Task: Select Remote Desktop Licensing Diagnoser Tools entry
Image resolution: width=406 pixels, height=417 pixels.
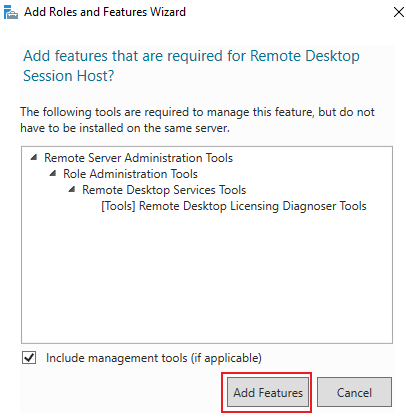Action: coord(234,206)
